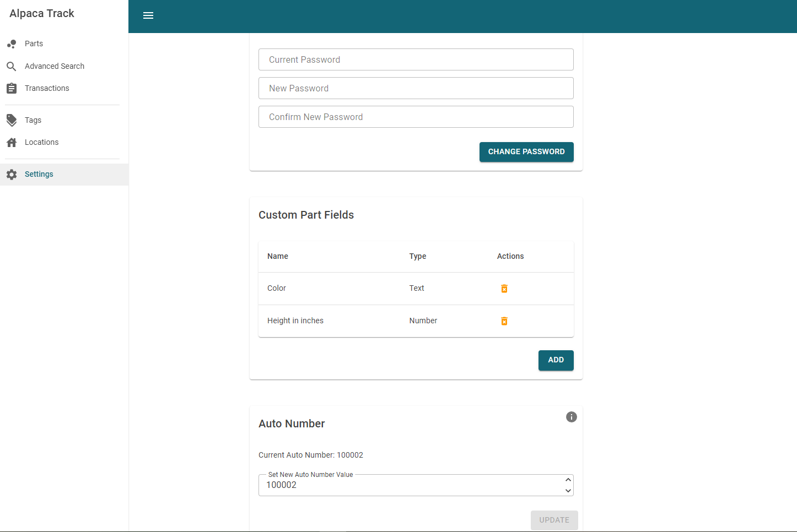Focus the Current Password field
The width and height of the screenshot is (797, 532).
click(x=416, y=59)
